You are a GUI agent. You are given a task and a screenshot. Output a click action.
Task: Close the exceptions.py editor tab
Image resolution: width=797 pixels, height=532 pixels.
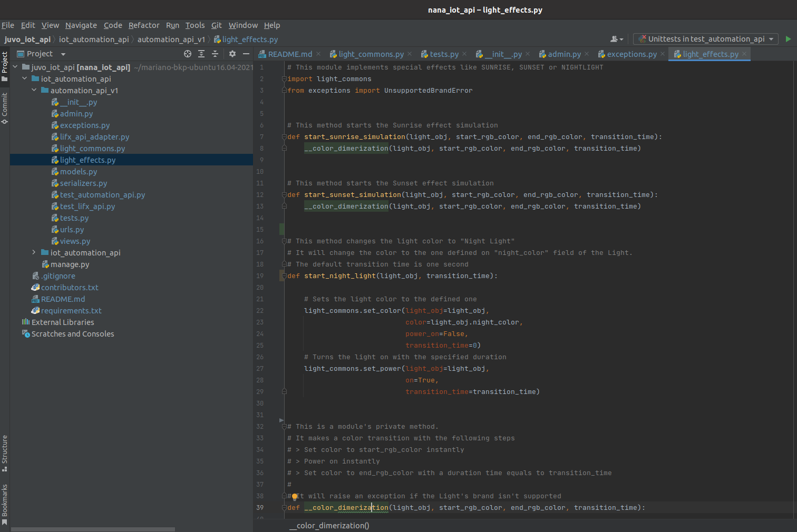coord(663,54)
